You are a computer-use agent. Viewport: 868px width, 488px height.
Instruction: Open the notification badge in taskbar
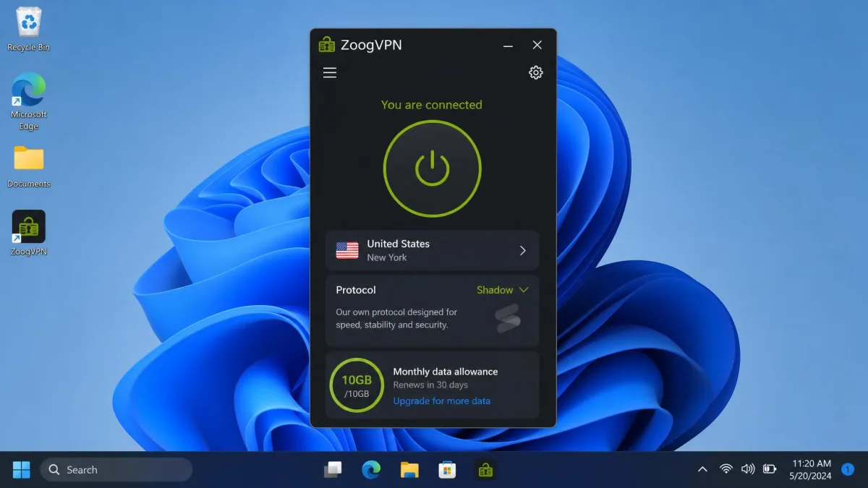click(848, 469)
